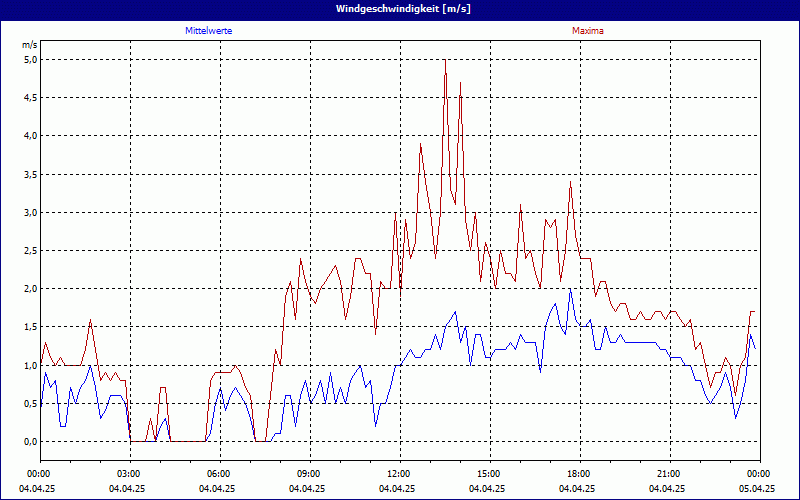Click the "Windgeschwindigkeit [m/s]" title bar
The height and width of the screenshot is (500, 800).
click(400, 8)
